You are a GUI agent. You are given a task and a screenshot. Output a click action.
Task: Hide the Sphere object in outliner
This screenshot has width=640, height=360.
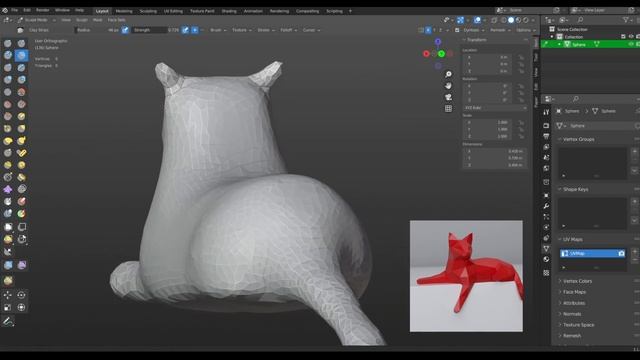click(x=631, y=44)
